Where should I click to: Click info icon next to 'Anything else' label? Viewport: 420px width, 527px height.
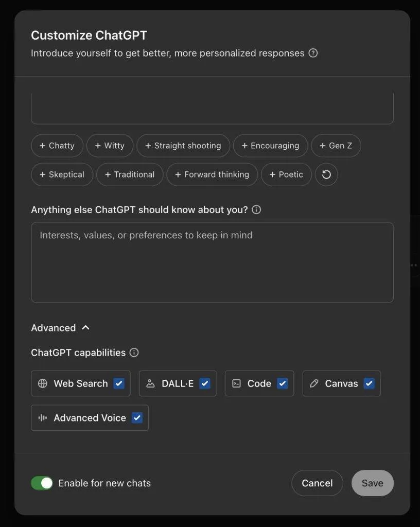(x=256, y=210)
